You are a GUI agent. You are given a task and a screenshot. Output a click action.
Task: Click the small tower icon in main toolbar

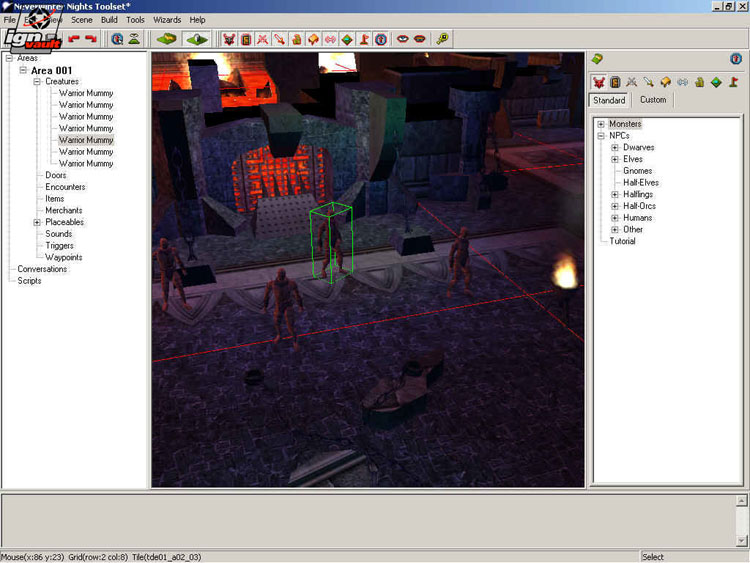pyautogui.click(x=134, y=39)
